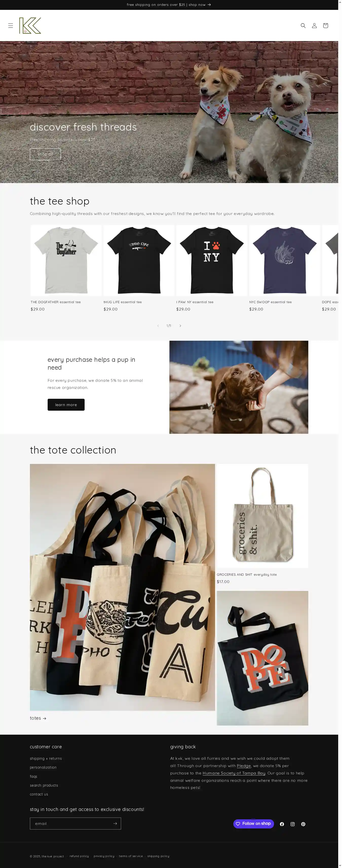342x868 pixels.
Task: Open the Instagram profile icon
Action: [293, 824]
